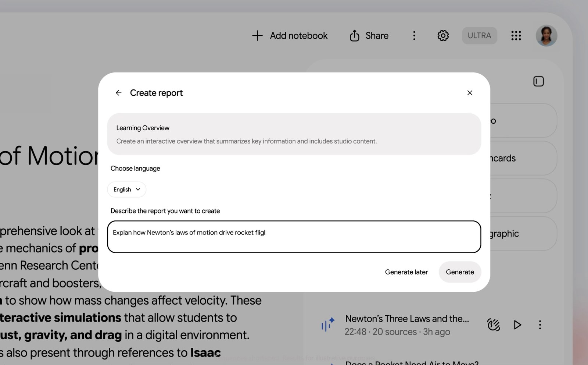Click 'Describe the report you want to create' label
The width and height of the screenshot is (588, 365).
(x=165, y=211)
